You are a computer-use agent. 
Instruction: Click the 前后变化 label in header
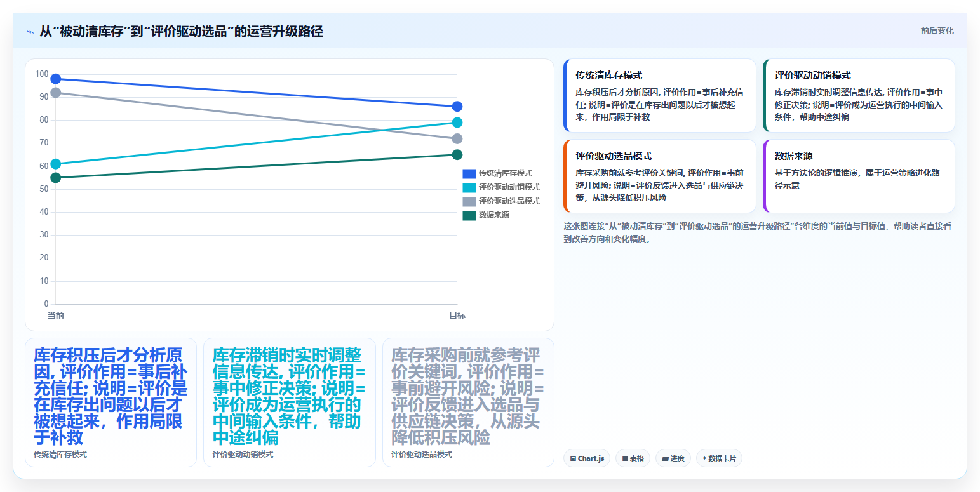pos(937,31)
